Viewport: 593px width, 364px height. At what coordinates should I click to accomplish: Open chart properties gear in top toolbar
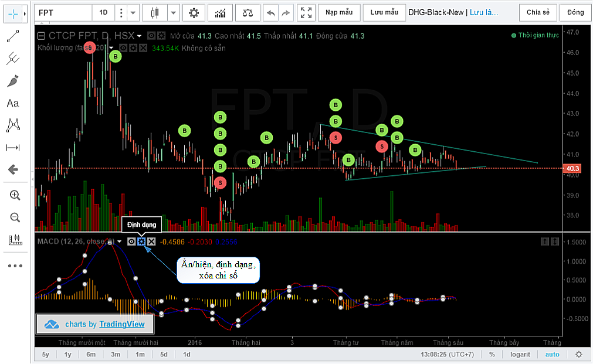click(194, 13)
